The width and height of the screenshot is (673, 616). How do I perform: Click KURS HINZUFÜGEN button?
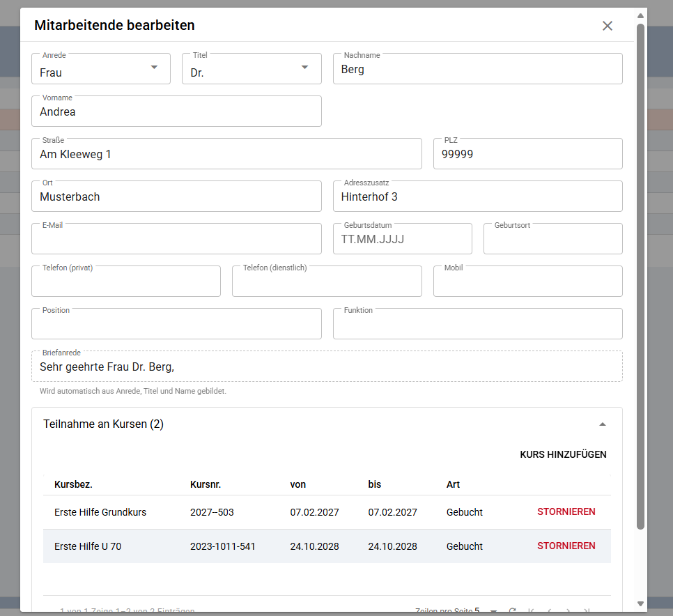pyautogui.click(x=563, y=454)
